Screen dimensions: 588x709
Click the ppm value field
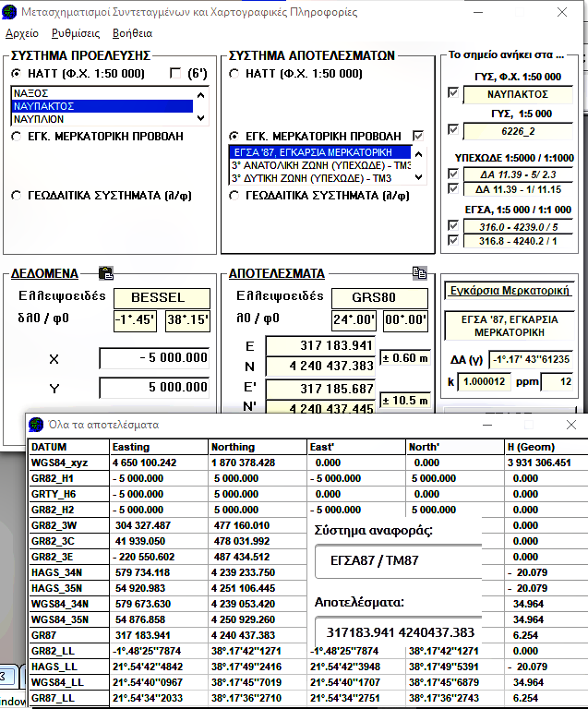[558, 381]
